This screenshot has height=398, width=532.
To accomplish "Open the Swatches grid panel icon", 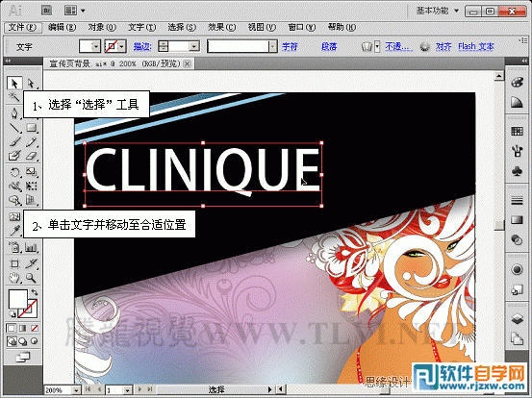I will tap(517, 131).
